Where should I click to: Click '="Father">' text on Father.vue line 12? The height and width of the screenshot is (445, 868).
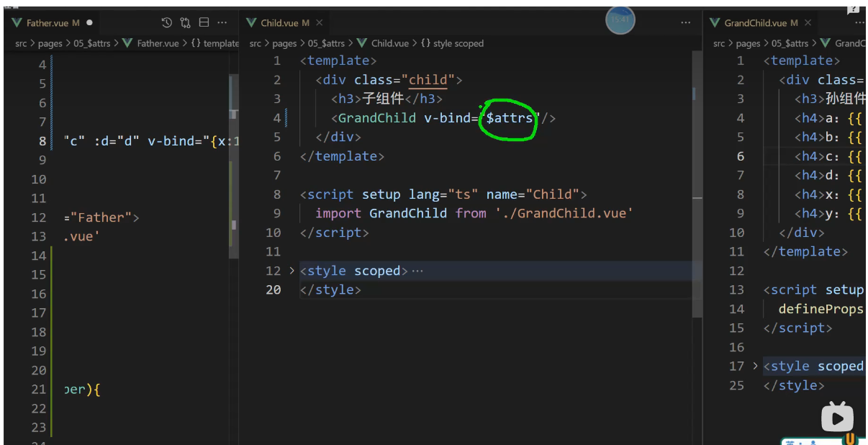pos(101,217)
